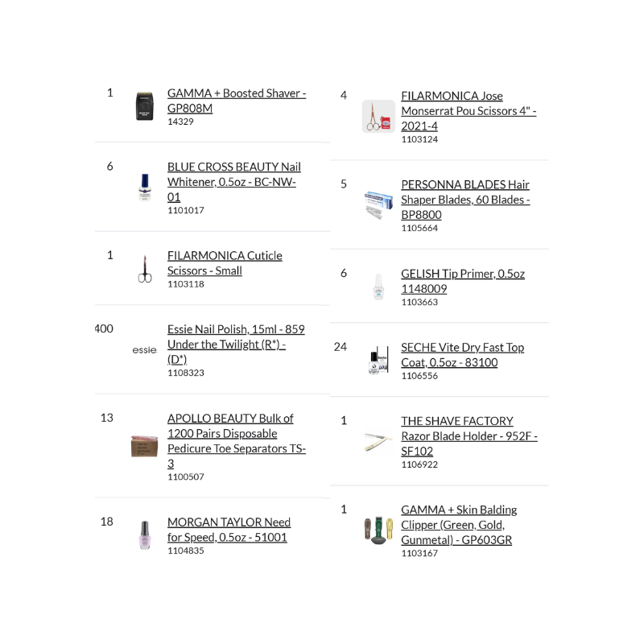
Task: Open BLUE CROSS BEAUTY Nail Whitener link
Action: 233,181
